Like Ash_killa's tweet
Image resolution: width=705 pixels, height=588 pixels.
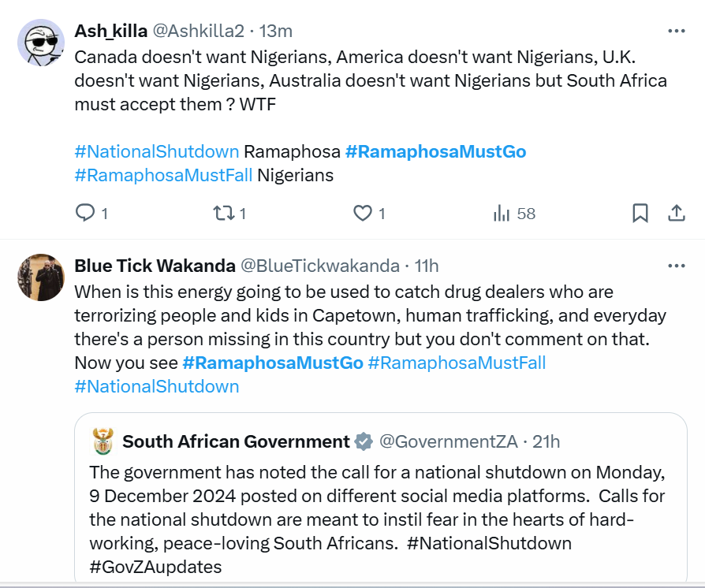tap(363, 213)
